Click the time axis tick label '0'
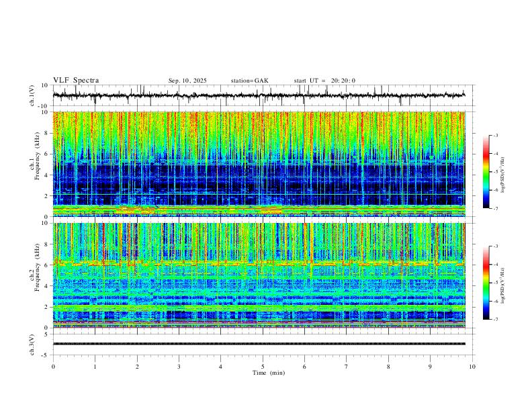 point(53,367)
